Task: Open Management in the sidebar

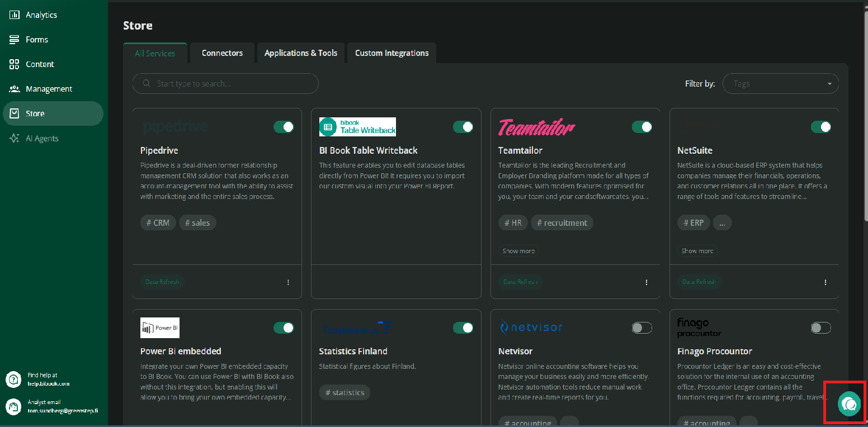Action: point(53,89)
